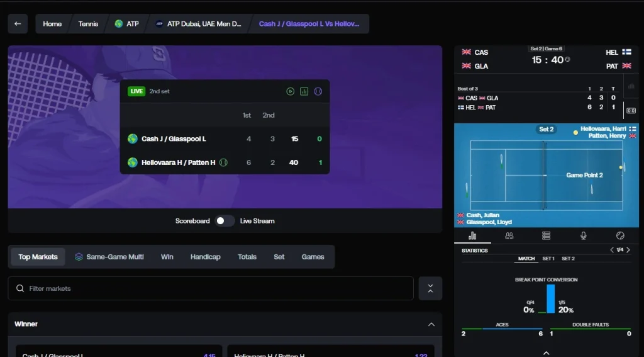Click the faded bar chart icon beside tracker score table
Screen dimensions: 644x357
[631, 87]
